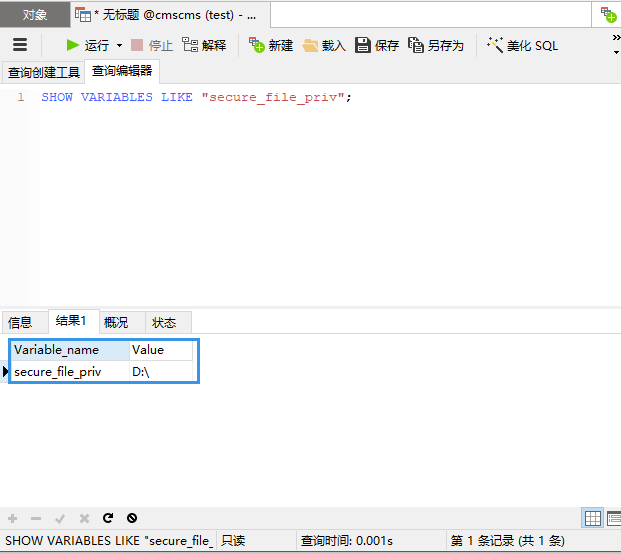Viewport: 621px width, 554px height.
Task: Switch to grid view in bottom right
Action: point(592,518)
